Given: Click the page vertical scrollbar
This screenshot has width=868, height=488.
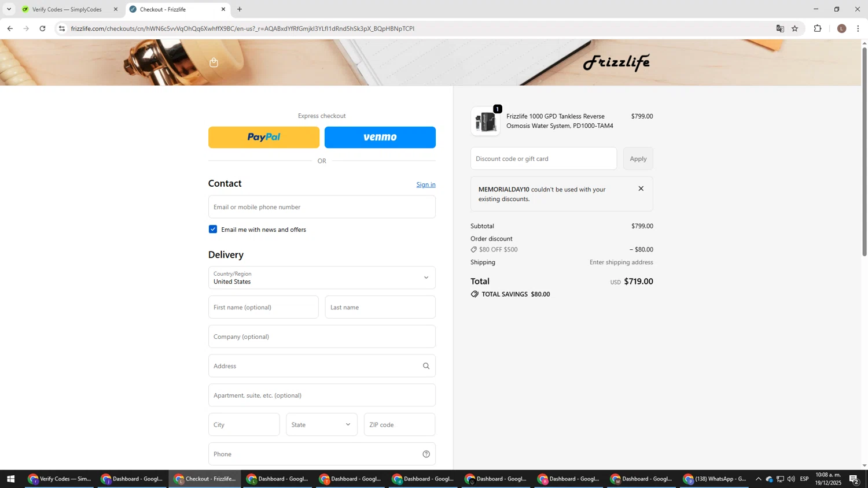Looking at the screenshot, I should coord(865,151).
